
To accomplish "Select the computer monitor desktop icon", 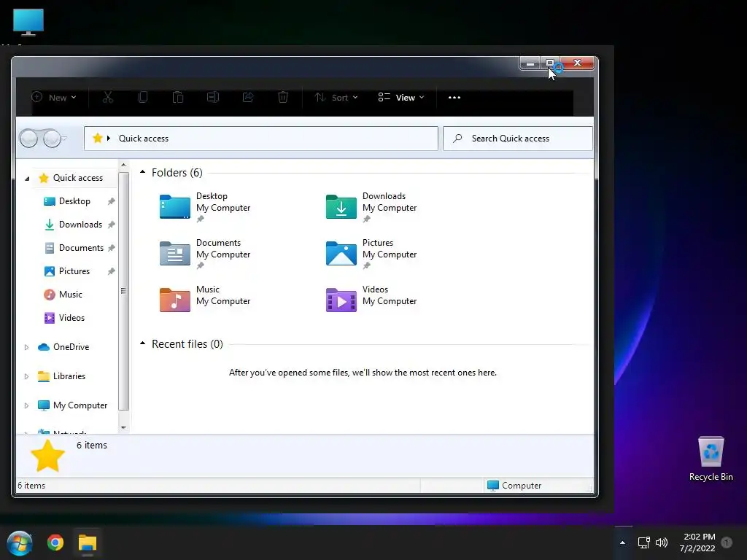I will click(28, 22).
